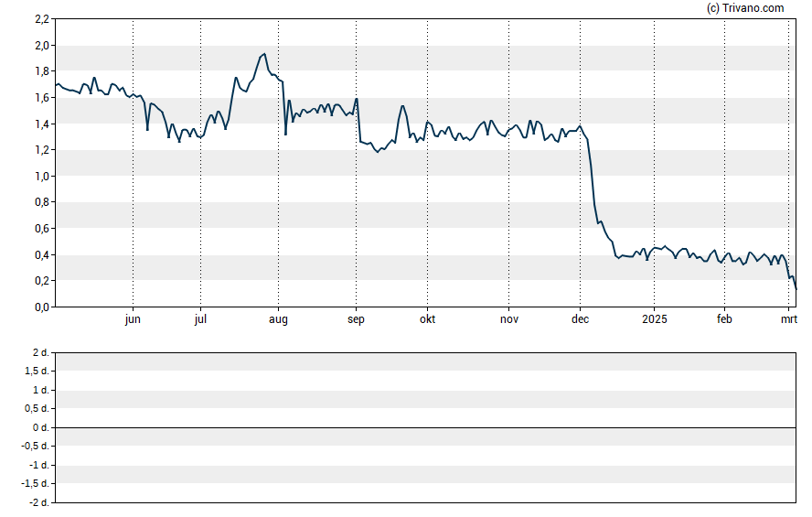This screenshot has width=812, height=517.
Task: Click the final lowest point of price line
Action: tap(796, 288)
